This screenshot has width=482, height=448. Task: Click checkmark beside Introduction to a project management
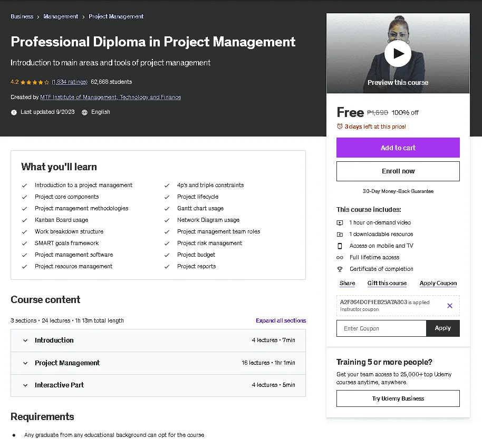(x=24, y=186)
